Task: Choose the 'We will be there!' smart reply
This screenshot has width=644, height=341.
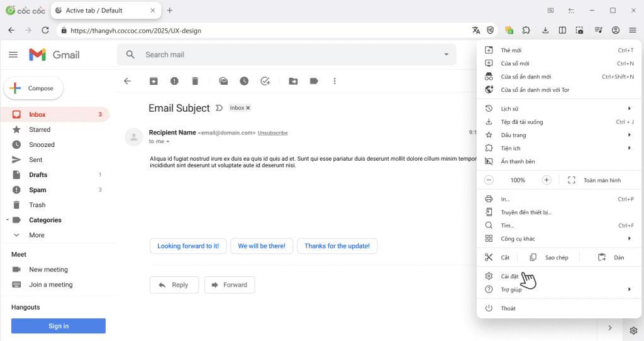Action: point(262,246)
